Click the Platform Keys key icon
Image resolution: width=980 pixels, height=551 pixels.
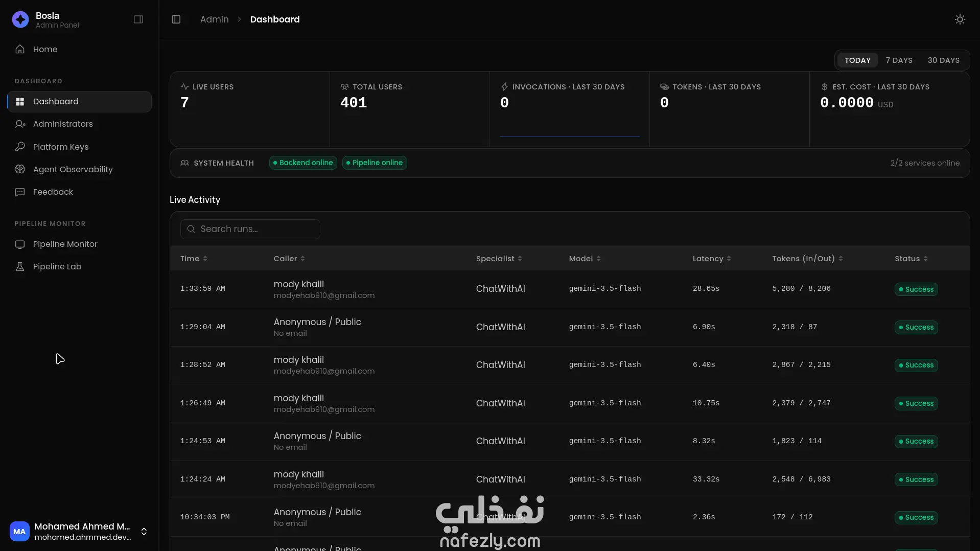(x=20, y=147)
